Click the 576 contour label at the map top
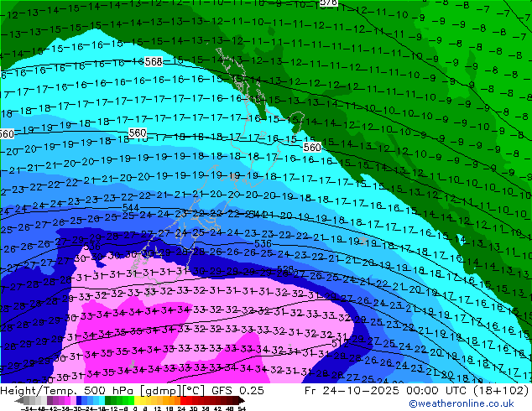This screenshot has width=532, height=411. click(328, 3)
